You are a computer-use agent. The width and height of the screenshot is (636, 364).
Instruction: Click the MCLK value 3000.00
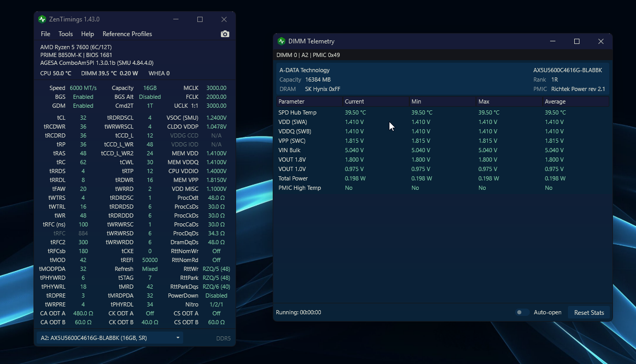216,88
